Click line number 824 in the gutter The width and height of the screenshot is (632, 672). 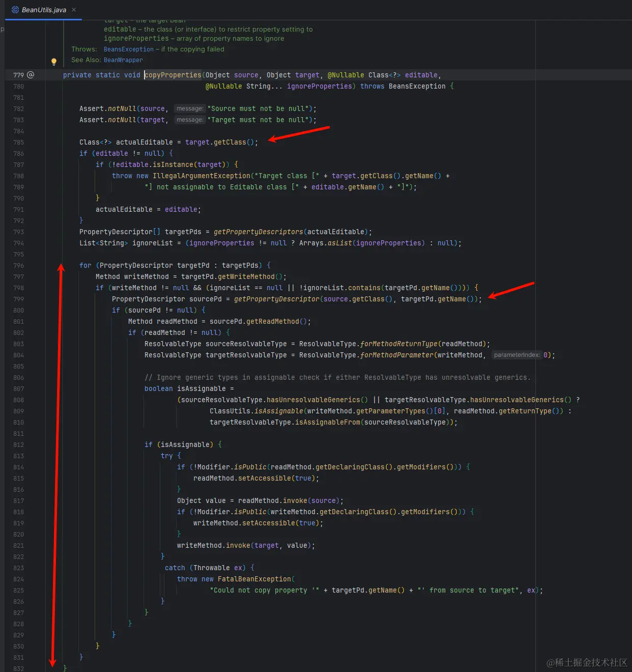coord(19,579)
